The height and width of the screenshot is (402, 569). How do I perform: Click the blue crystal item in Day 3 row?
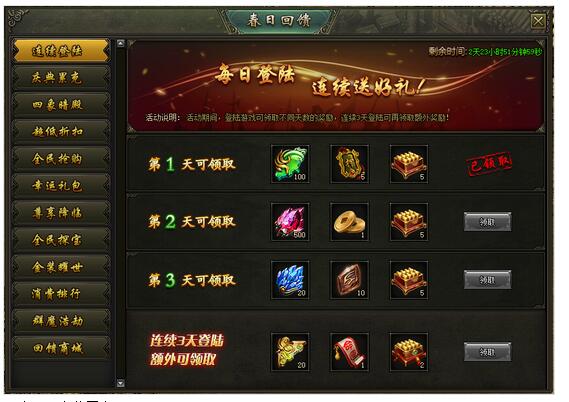[x=290, y=280]
